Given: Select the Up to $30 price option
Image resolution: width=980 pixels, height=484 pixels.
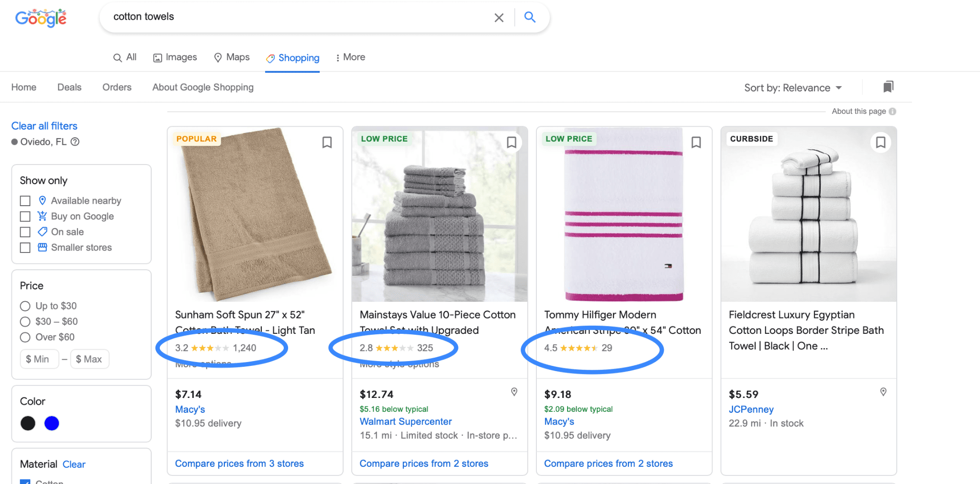Looking at the screenshot, I should pyautogui.click(x=25, y=306).
